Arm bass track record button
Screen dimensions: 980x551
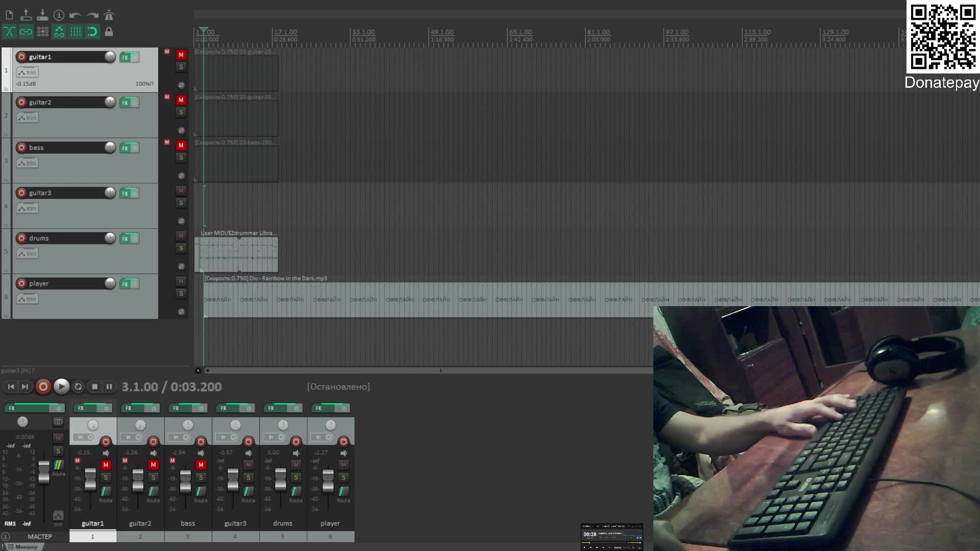(x=21, y=147)
